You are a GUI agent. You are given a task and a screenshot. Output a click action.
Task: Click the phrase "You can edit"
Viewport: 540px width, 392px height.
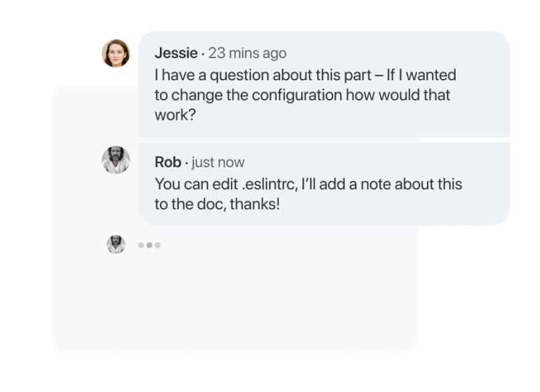coord(196,184)
